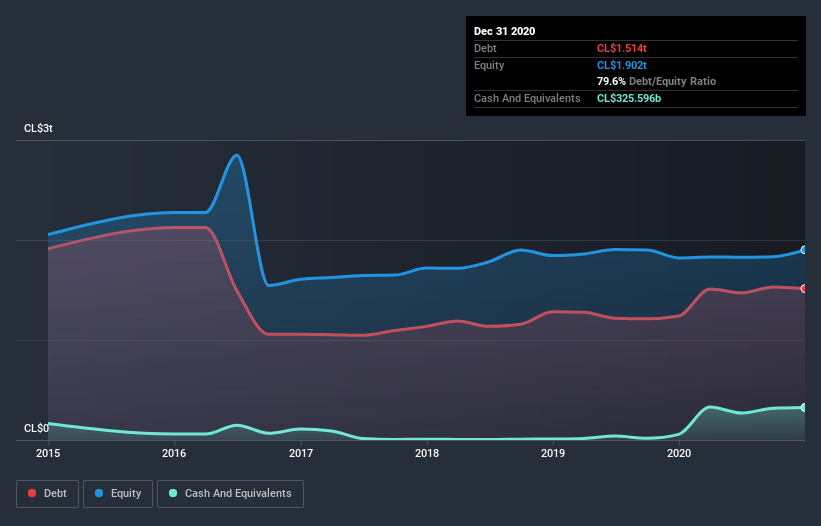The image size is (821, 526).
Task: Click the CL$1.514t debt value
Action: click(x=622, y=48)
